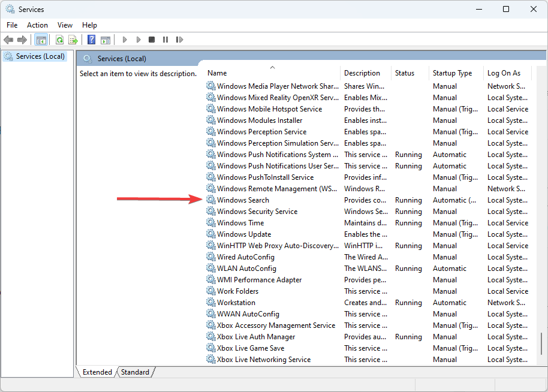This screenshot has width=548, height=392.
Task: Click Running status of Xbox Live Auth Manager
Action: (x=408, y=336)
